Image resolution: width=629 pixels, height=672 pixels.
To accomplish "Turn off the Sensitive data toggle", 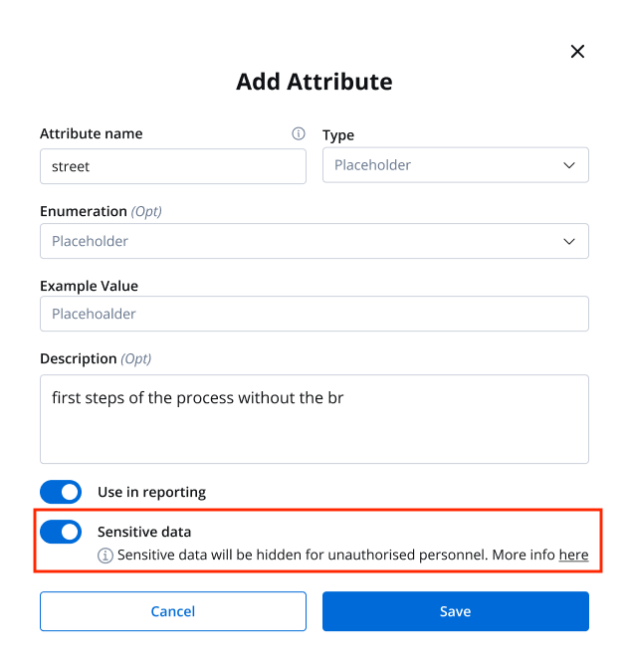I will tap(61, 532).
